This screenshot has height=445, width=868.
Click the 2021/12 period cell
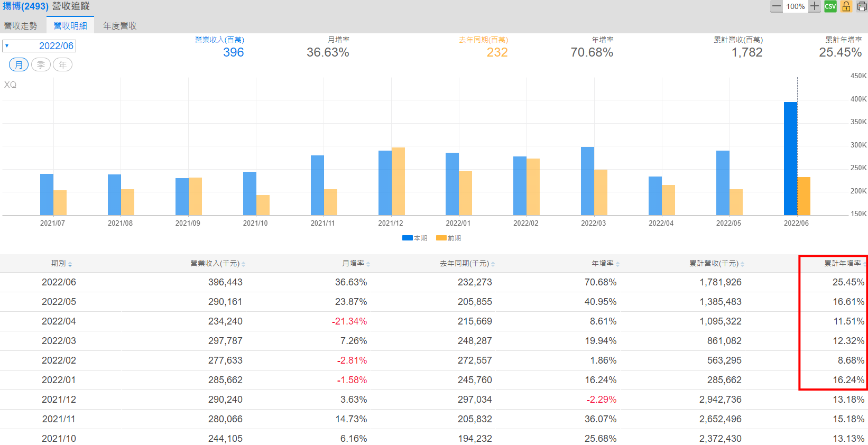[x=59, y=400]
